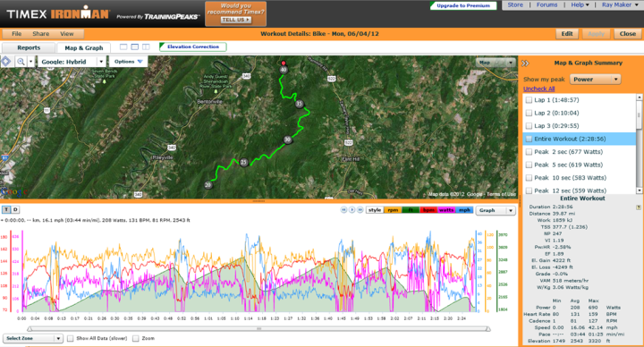The height and width of the screenshot is (347, 644).
Task: Click the play graph playback button
Action: pos(352,210)
